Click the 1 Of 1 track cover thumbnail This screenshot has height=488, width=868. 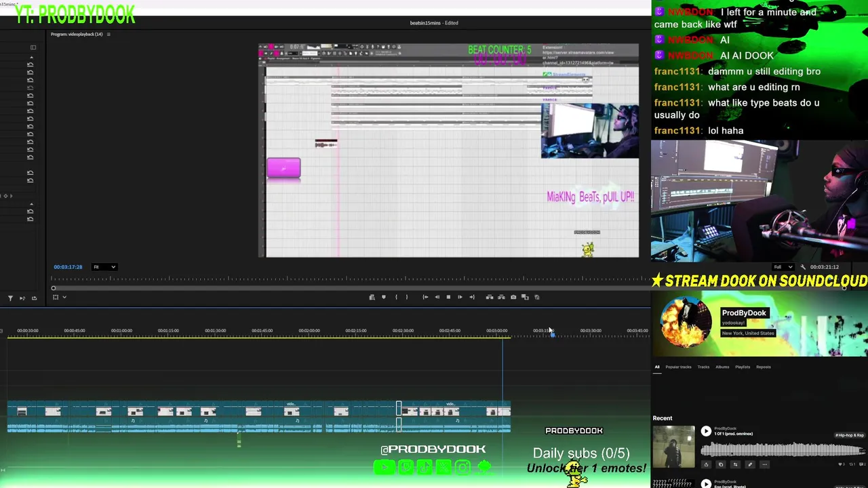[673, 446]
